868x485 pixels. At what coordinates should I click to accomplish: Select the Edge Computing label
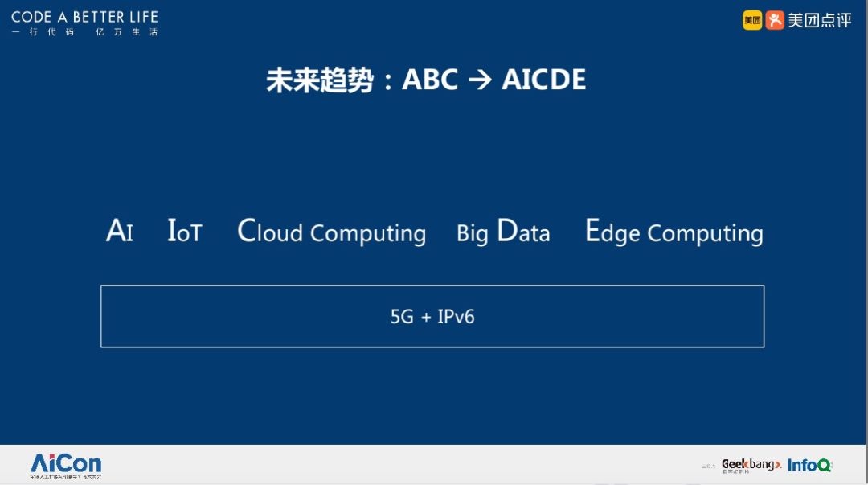pos(674,232)
